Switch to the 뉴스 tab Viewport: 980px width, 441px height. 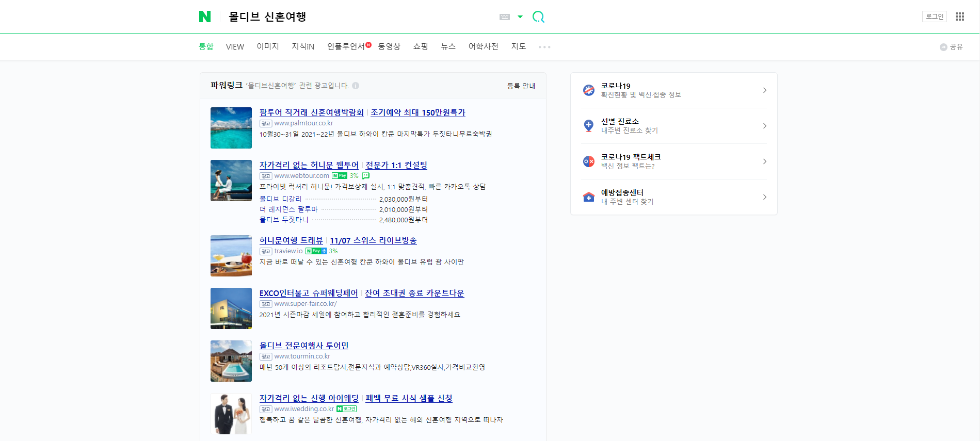coord(448,46)
